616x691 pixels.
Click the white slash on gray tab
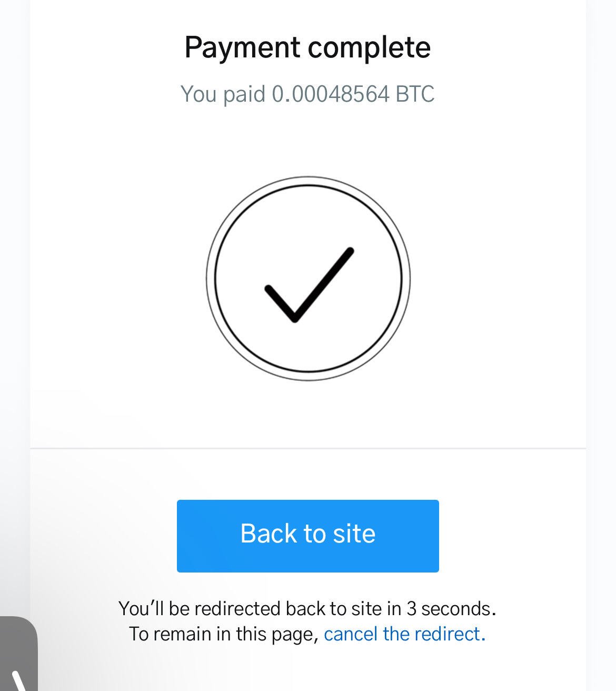coord(19,680)
